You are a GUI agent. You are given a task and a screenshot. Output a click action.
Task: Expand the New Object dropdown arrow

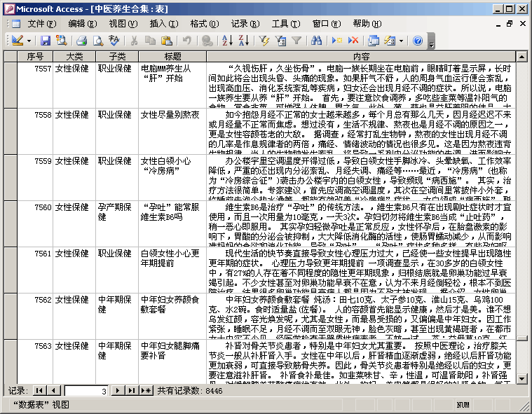(401, 41)
